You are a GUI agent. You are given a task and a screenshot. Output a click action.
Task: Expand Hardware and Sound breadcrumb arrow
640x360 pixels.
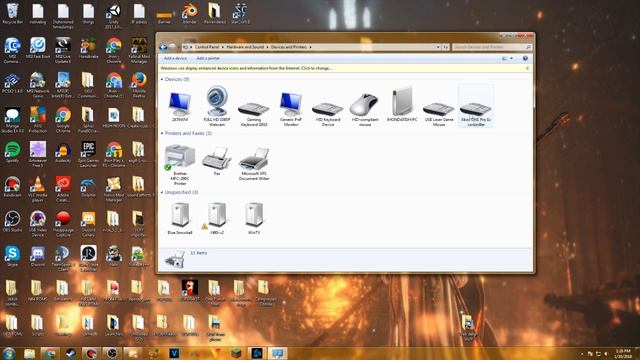coord(267,47)
